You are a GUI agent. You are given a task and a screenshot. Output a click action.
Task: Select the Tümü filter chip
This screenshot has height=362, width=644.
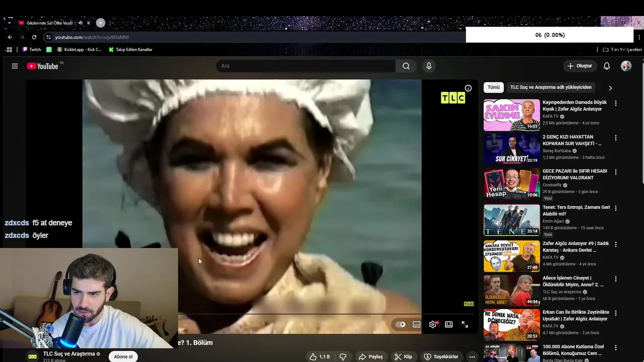[494, 87]
